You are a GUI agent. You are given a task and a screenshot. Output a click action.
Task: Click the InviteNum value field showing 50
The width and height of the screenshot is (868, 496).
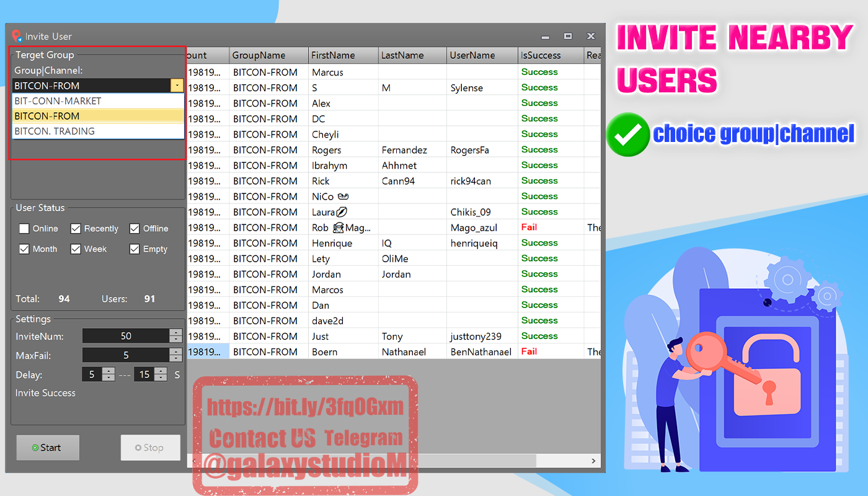click(x=127, y=335)
